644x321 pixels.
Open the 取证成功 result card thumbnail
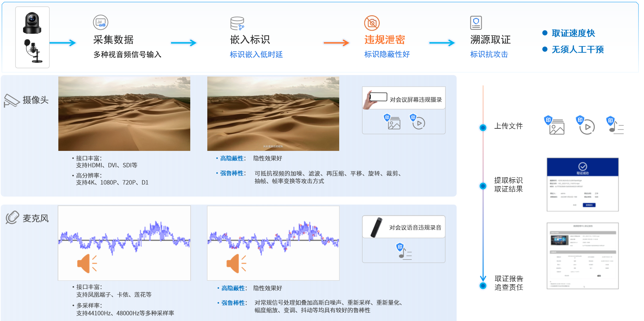tap(583, 185)
